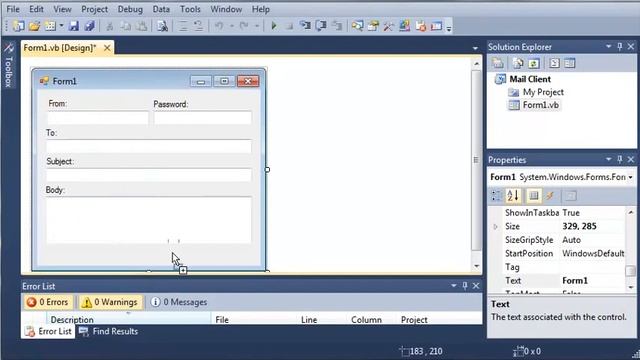This screenshot has width=640, height=360.
Task: Switch to the Find Results tab
Action: (x=109, y=331)
